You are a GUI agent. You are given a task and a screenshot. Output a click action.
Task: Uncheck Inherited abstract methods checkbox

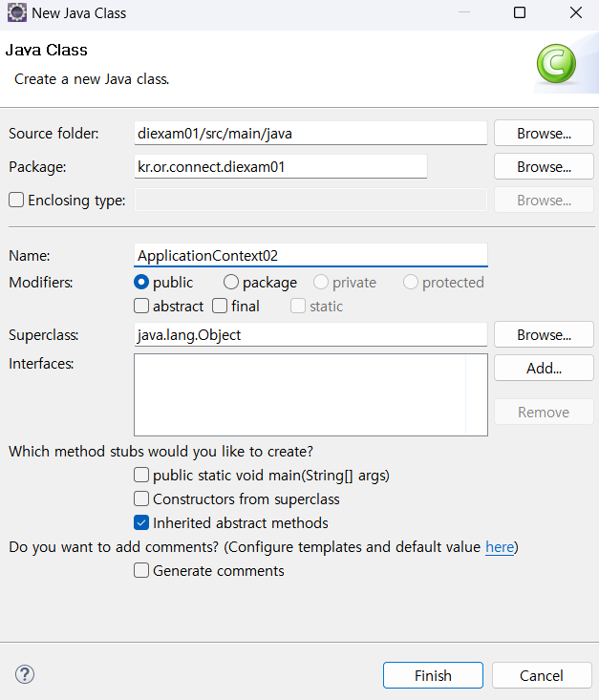coord(141,523)
